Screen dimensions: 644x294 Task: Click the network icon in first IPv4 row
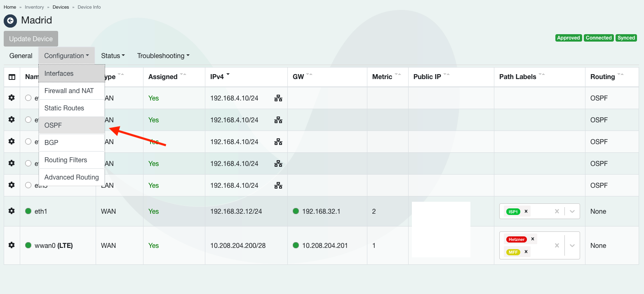278,98
